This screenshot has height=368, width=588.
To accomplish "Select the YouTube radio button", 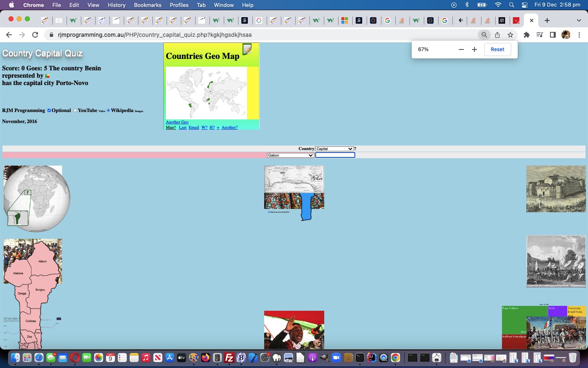I will coord(75,110).
